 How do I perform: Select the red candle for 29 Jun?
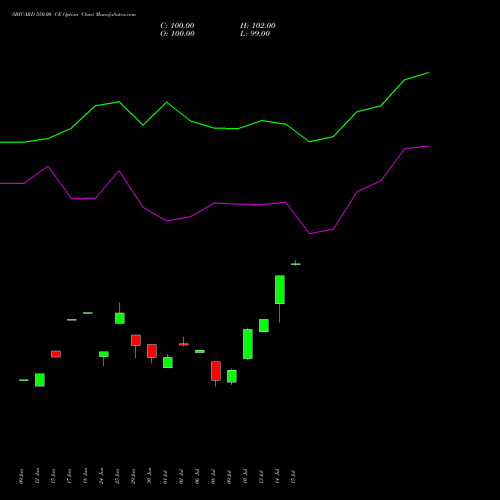[136, 340]
